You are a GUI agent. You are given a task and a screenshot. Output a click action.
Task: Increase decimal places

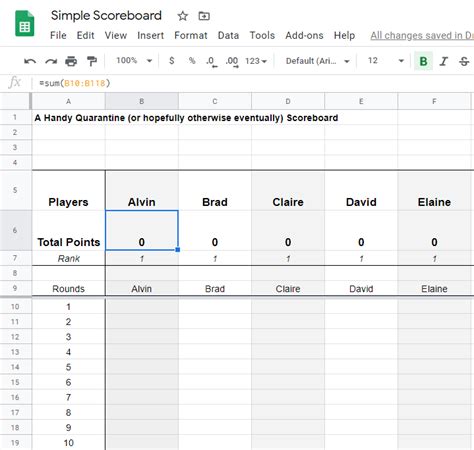[232, 61]
